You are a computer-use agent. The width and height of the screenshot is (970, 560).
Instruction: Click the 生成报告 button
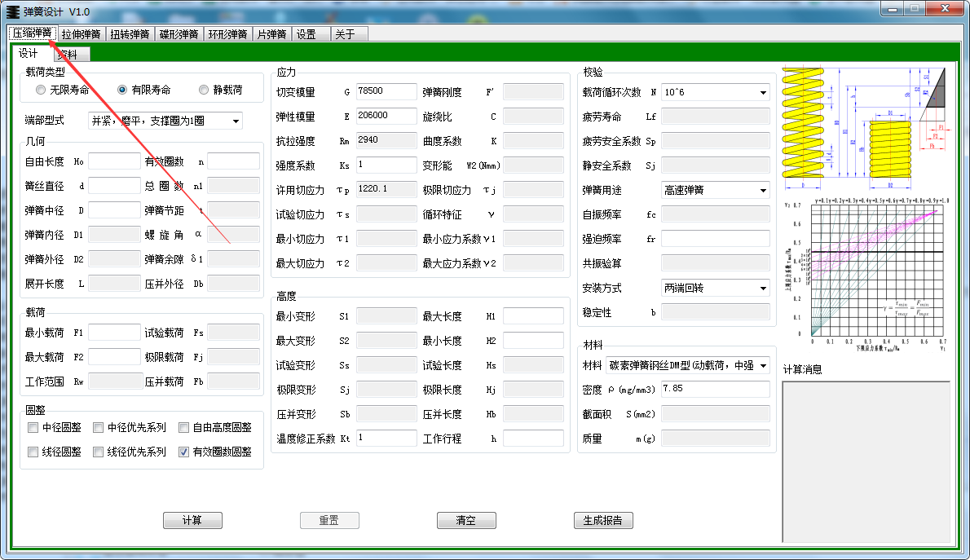pyautogui.click(x=603, y=520)
